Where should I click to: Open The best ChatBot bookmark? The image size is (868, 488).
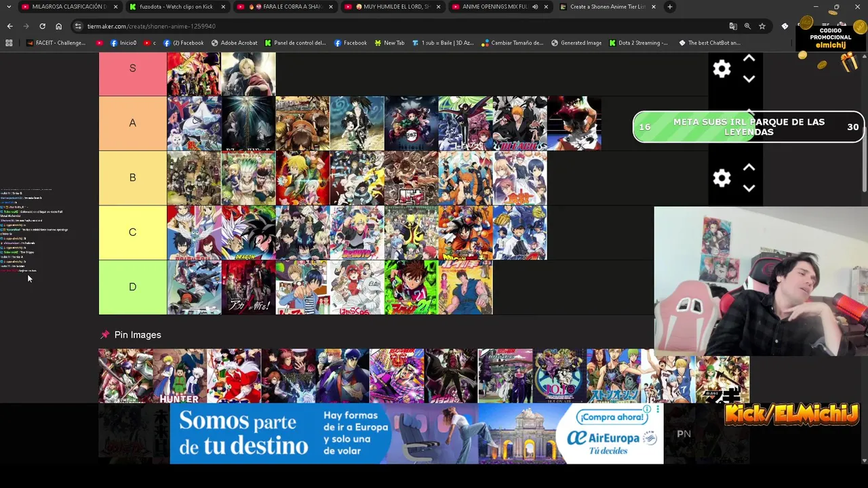tap(709, 43)
